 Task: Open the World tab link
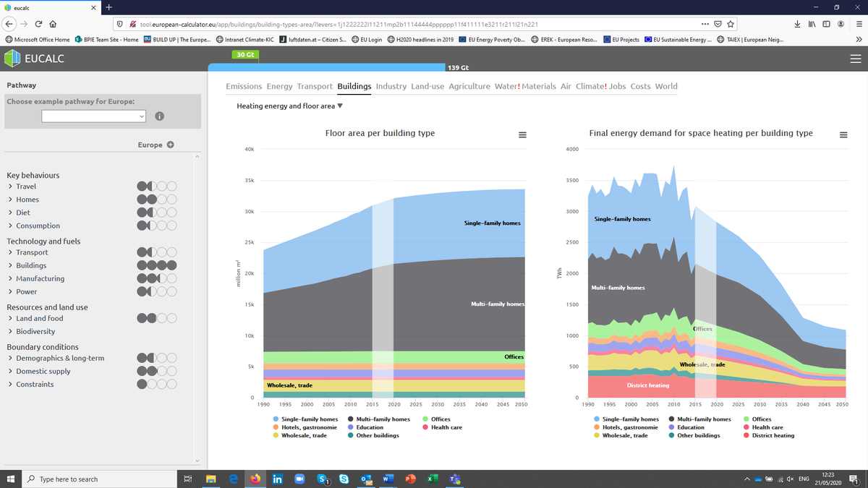[x=666, y=86]
